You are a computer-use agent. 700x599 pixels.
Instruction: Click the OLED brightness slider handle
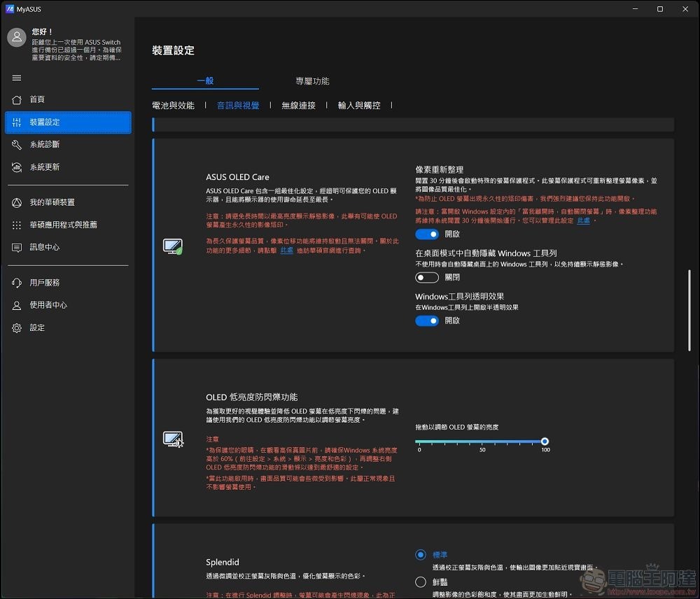545,442
